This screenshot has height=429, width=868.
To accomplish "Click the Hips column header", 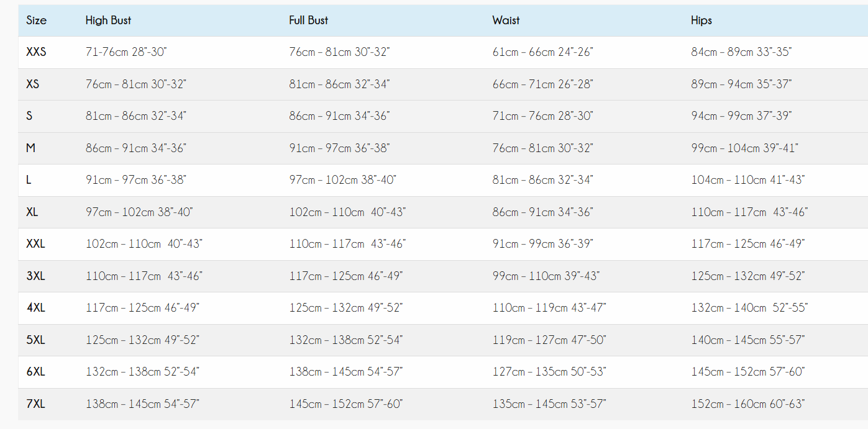I will coord(701,20).
